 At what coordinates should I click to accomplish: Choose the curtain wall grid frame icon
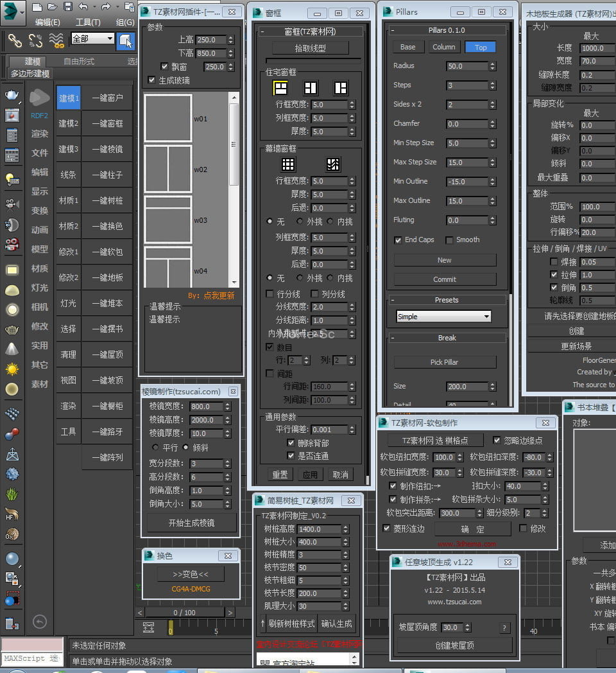[x=289, y=164]
